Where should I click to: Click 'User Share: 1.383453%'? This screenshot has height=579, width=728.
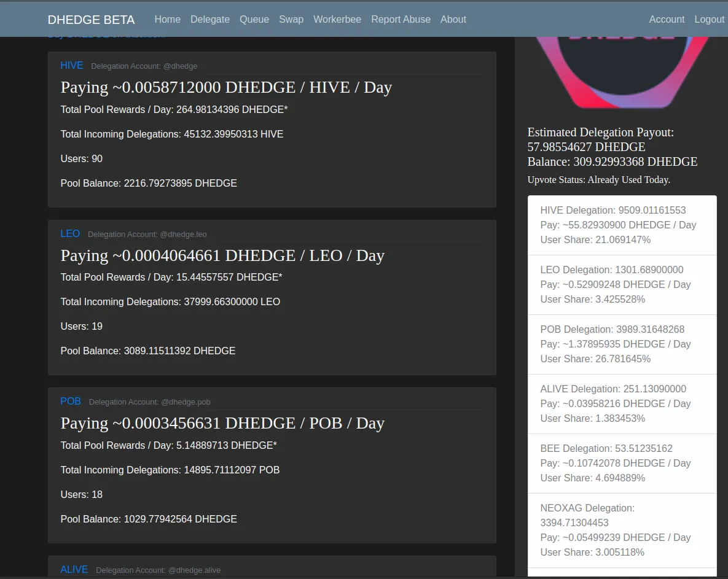tap(593, 419)
